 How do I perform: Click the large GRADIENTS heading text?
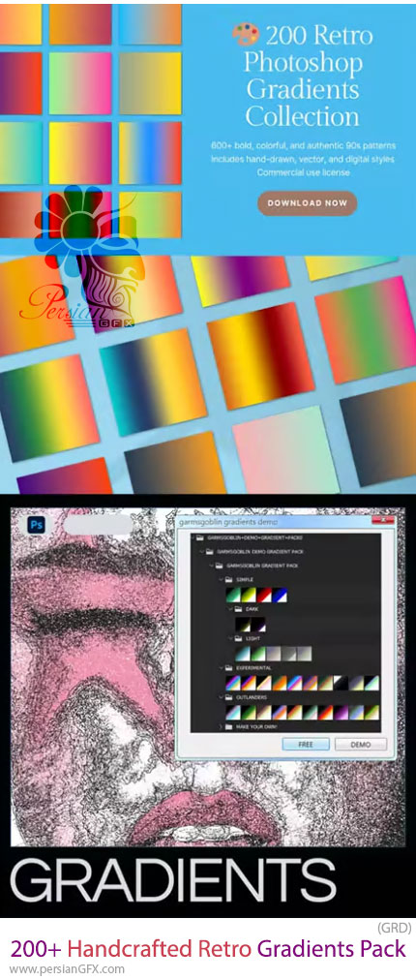pyautogui.click(x=173, y=880)
